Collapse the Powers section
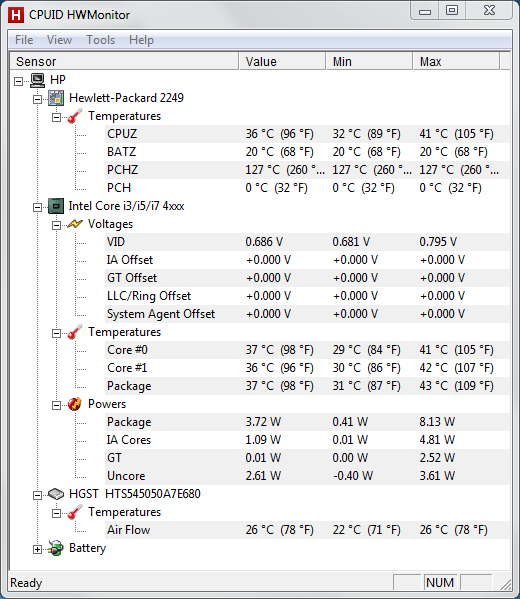The width and height of the screenshot is (520, 599). [x=56, y=405]
